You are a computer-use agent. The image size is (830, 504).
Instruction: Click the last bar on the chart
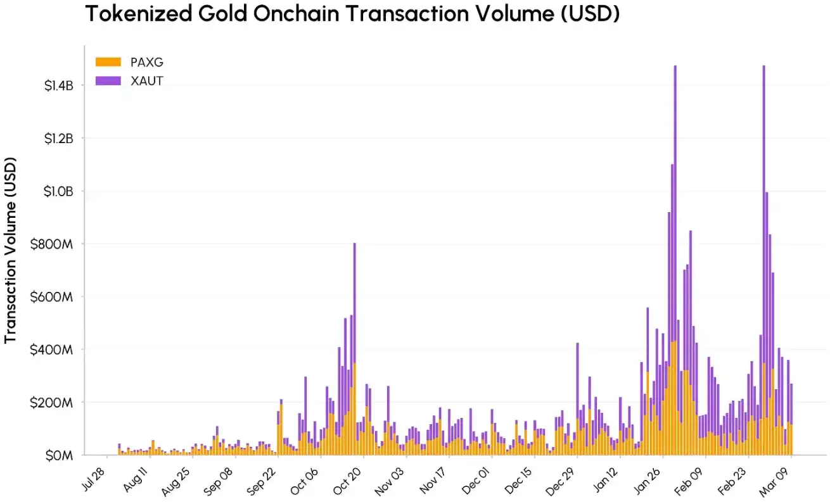click(791, 418)
